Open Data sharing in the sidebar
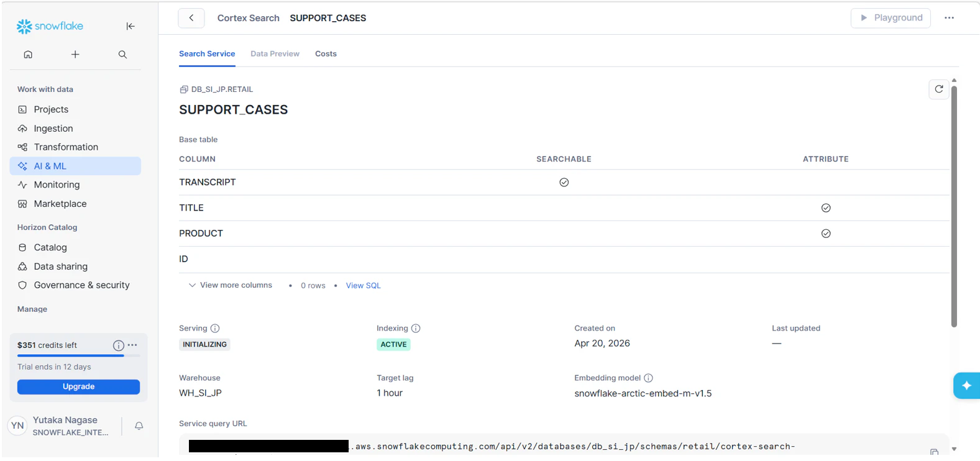980x461 pixels. click(75, 267)
